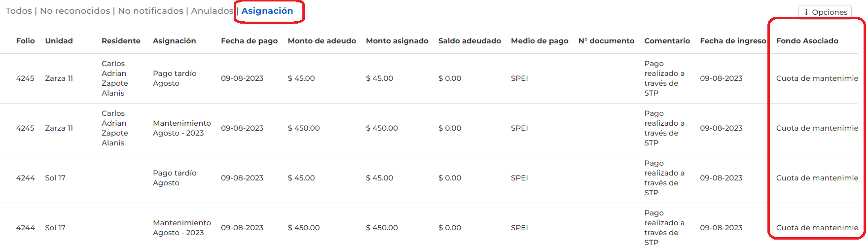The height and width of the screenshot is (247, 868).
Task: Sort by Fecha de pago header
Action: (249, 41)
